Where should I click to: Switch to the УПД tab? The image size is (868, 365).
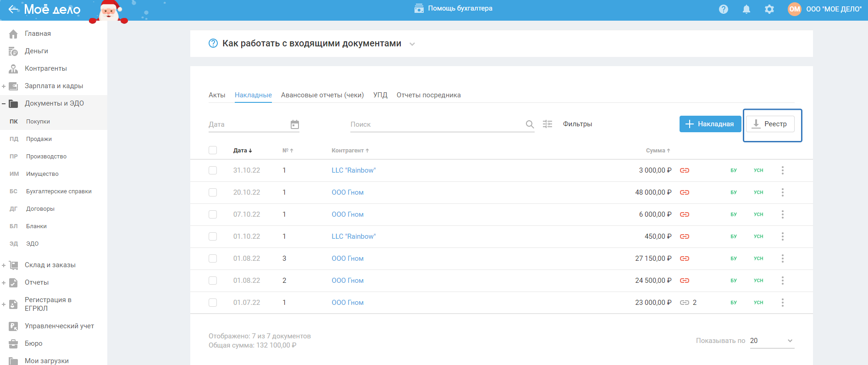pyautogui.click(x=380, y=95)
